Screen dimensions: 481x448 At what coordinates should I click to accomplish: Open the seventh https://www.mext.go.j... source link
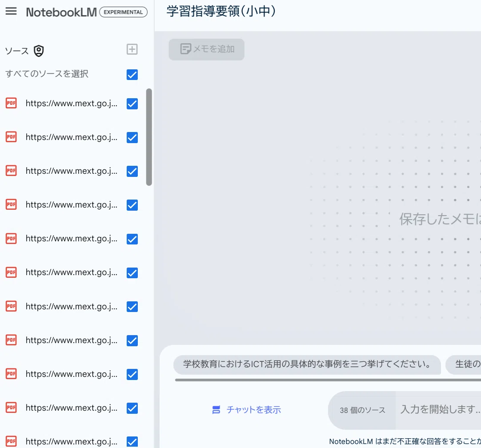(x=72, y=307)
